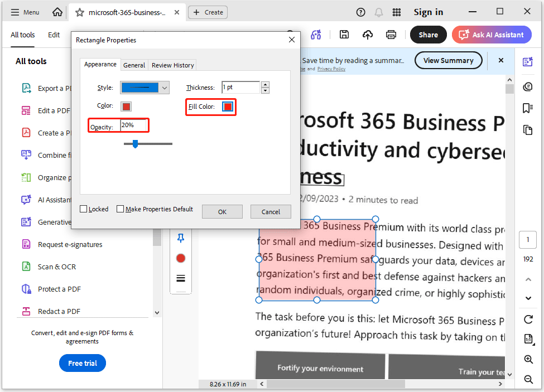Open the Privacy Policy link

pos(331,69)
